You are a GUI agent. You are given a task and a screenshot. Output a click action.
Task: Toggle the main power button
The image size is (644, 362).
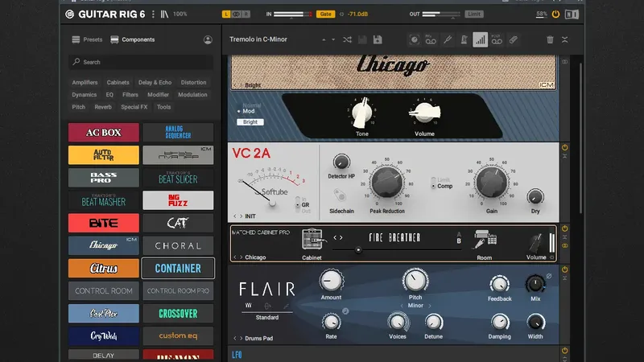click(555, 14)
